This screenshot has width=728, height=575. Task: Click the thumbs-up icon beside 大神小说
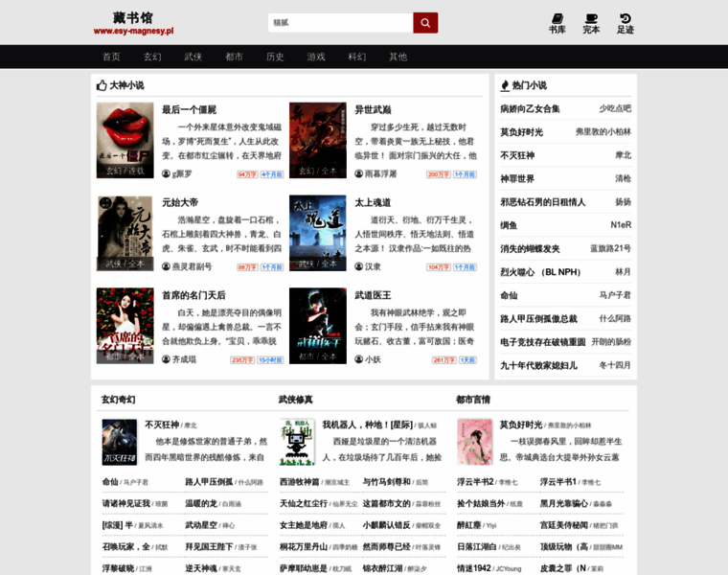point(102,85)
